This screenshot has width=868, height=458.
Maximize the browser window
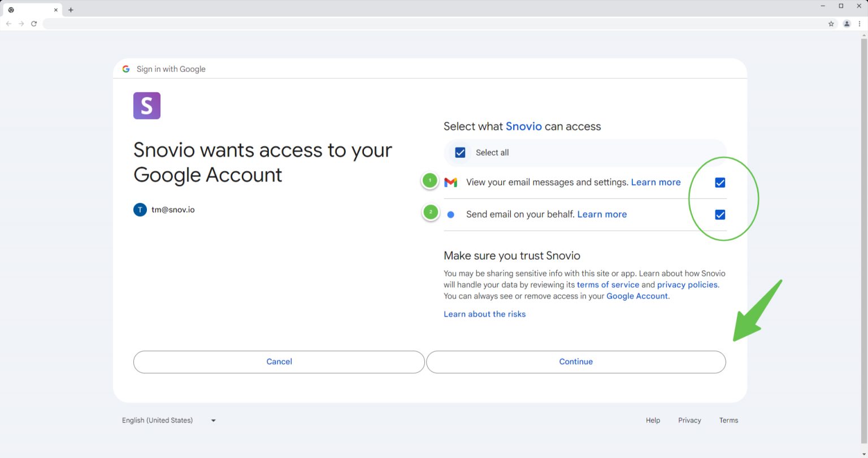click(841, 6)
